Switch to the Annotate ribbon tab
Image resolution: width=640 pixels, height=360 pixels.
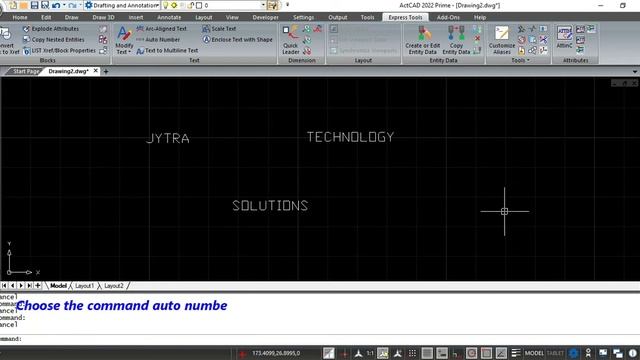pyautogui.click(x=169, y=18)
